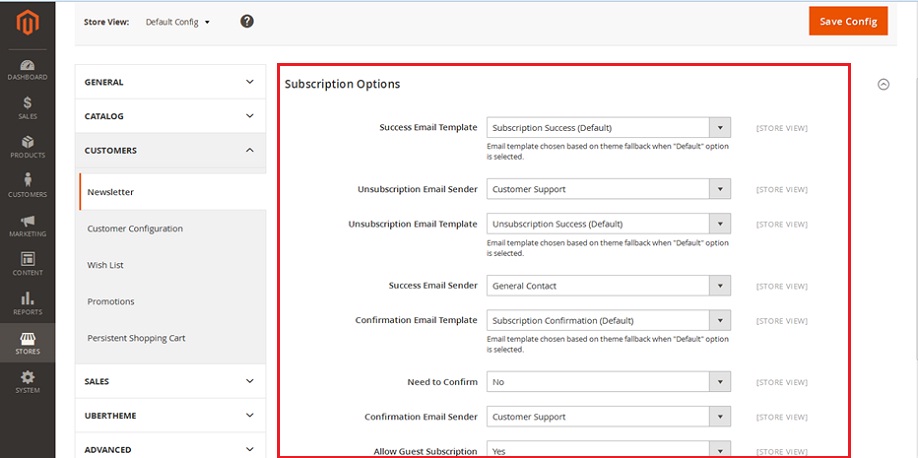The width and height of the screenshot is (918, 458).
Task: Click the Save Config button
Action: point(848,21)
